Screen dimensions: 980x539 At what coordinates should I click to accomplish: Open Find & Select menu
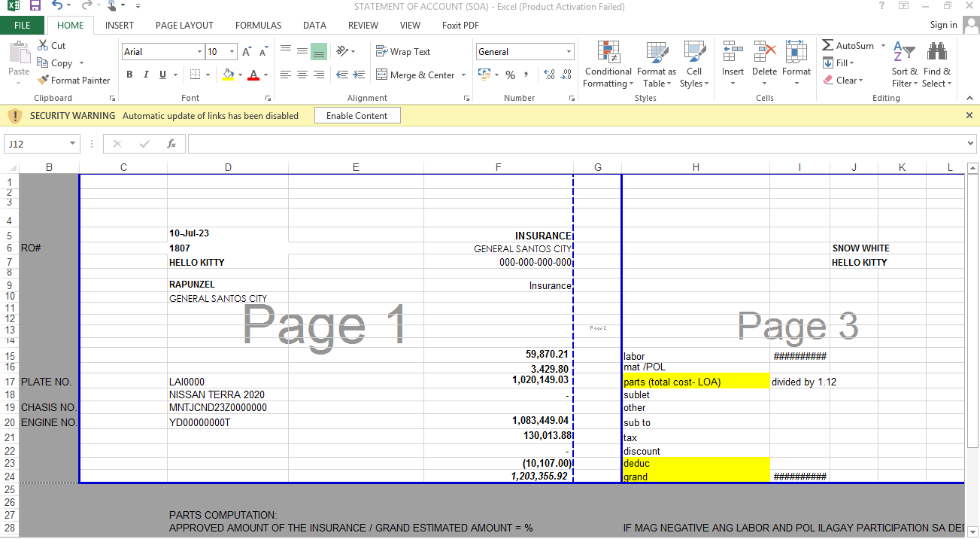coord(936,65)
